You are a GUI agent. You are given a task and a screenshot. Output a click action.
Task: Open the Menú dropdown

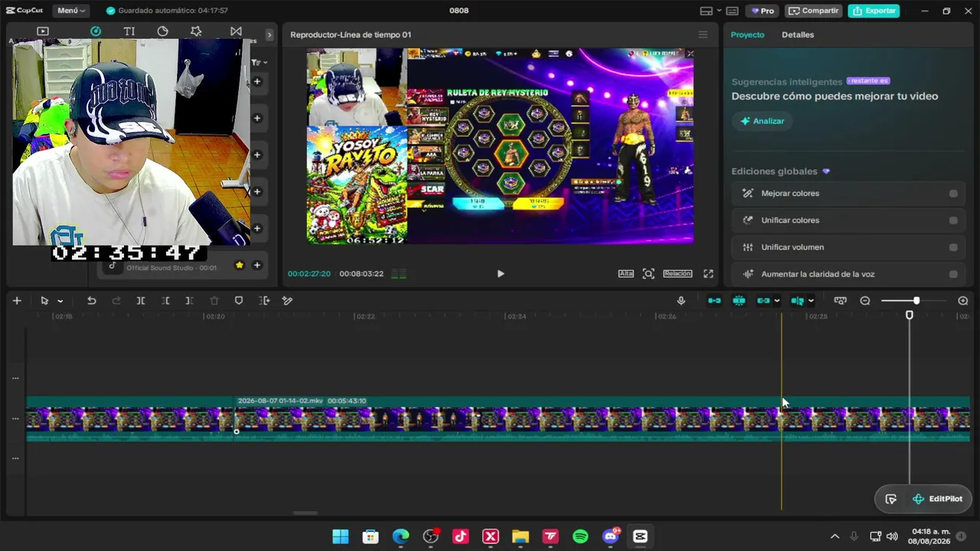(71, 11)
